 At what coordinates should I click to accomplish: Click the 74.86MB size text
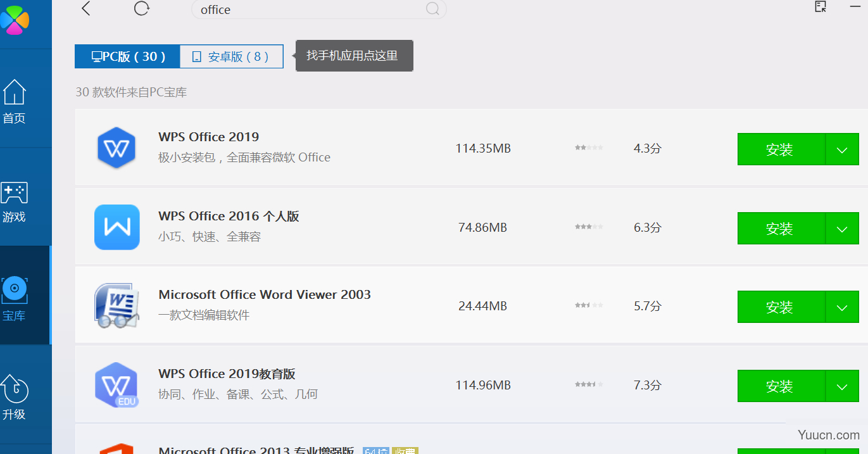click(x=483, y=227)
